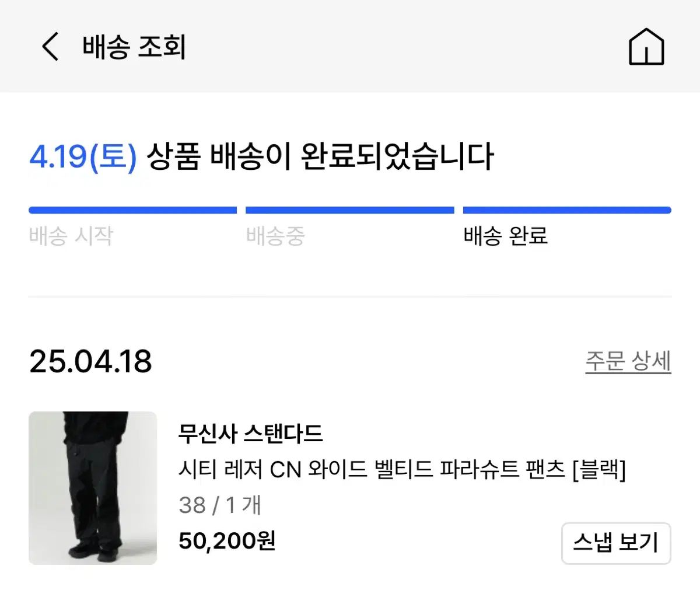Go back using the left chevron arrow
Viewport: 700px width, 604px height.
coord(50,46)
